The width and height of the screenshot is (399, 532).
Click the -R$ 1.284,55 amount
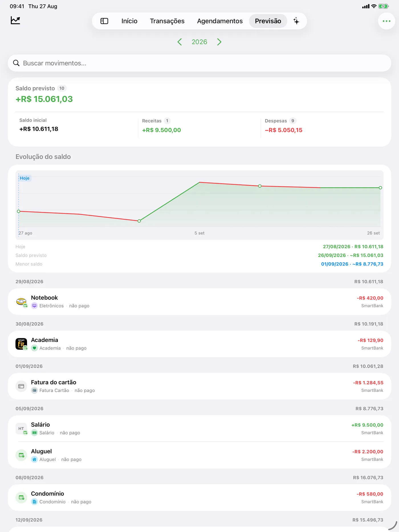coord(368,383)
